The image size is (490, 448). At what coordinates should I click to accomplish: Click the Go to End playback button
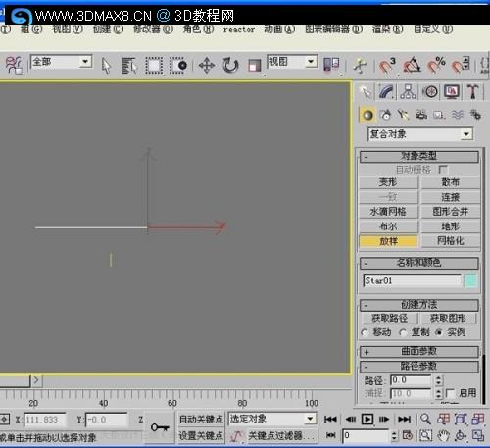405,419
